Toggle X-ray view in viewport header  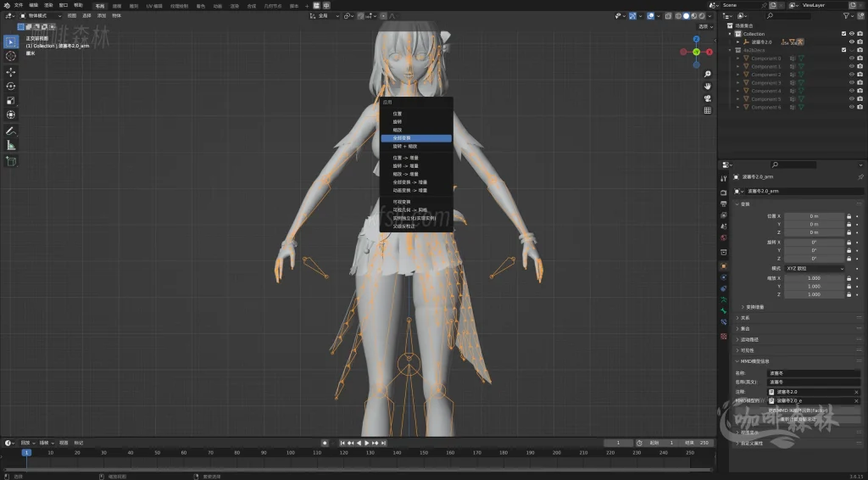(669, 16)
